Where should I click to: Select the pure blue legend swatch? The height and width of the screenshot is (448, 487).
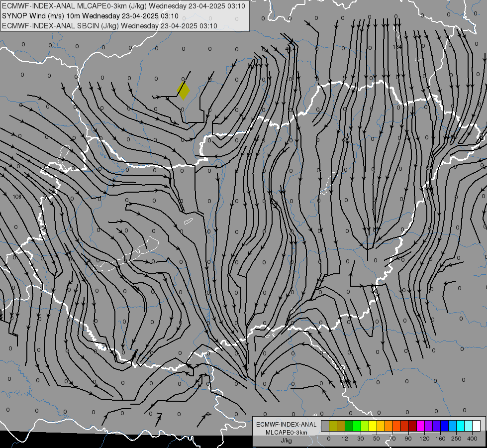tap(445, 426)
